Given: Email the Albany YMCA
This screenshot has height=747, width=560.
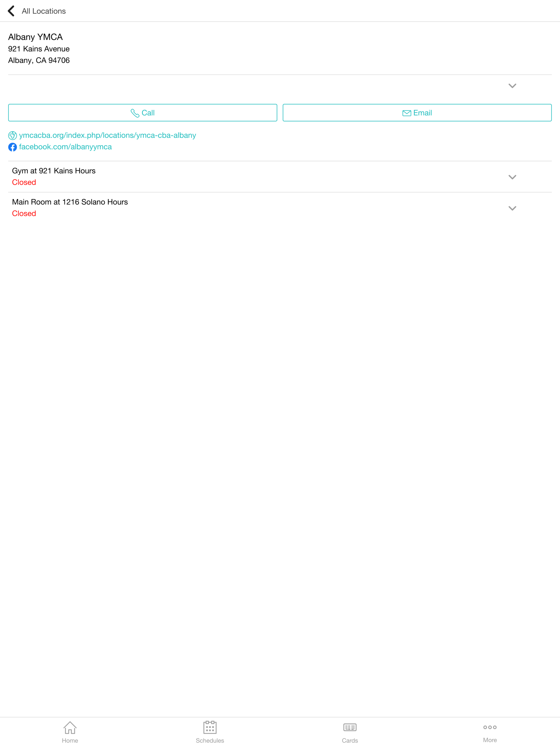Looking at the screenshot, I should tap(417, 113).
